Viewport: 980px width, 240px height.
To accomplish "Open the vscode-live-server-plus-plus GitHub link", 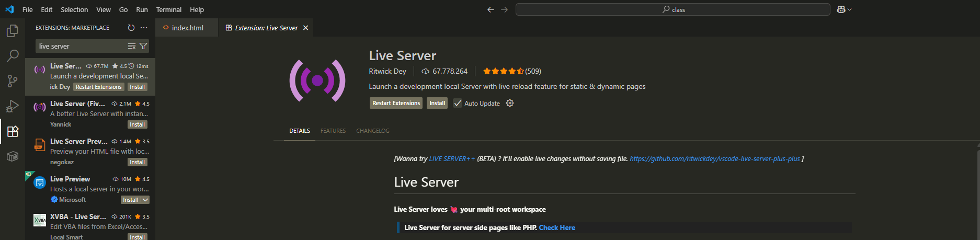I will tap(714, 159).
